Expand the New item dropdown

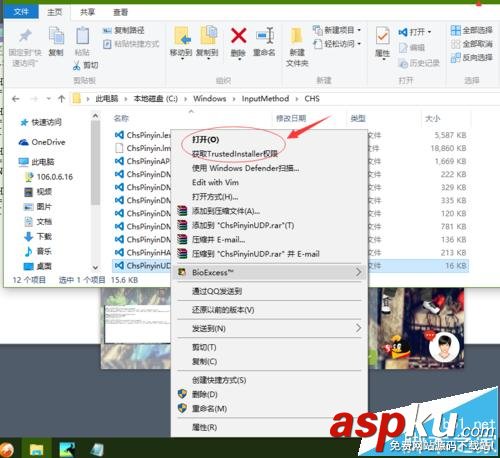point(359,30)
